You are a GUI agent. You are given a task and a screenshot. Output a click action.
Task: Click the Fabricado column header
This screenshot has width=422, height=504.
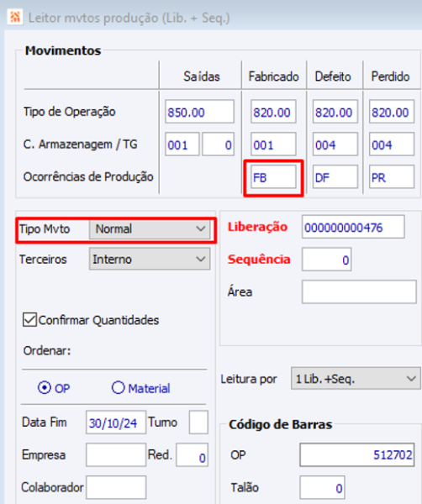click(x=273, y=76)
